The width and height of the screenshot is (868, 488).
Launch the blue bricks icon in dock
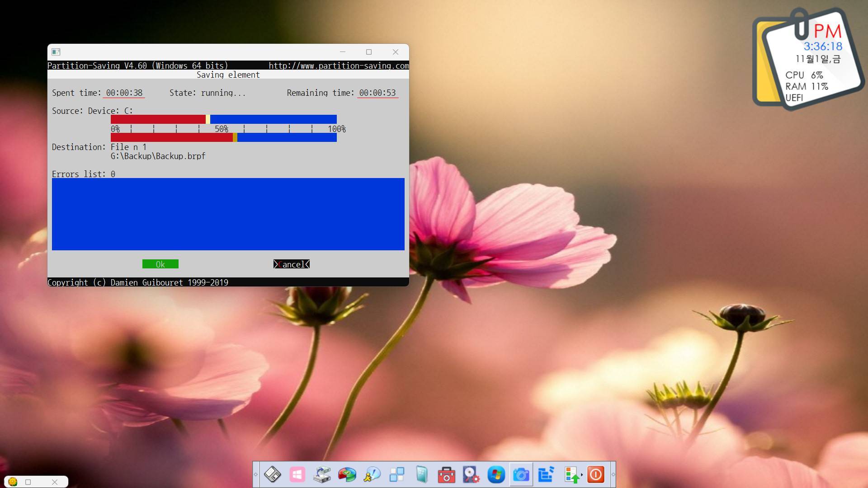pos(546,474)
